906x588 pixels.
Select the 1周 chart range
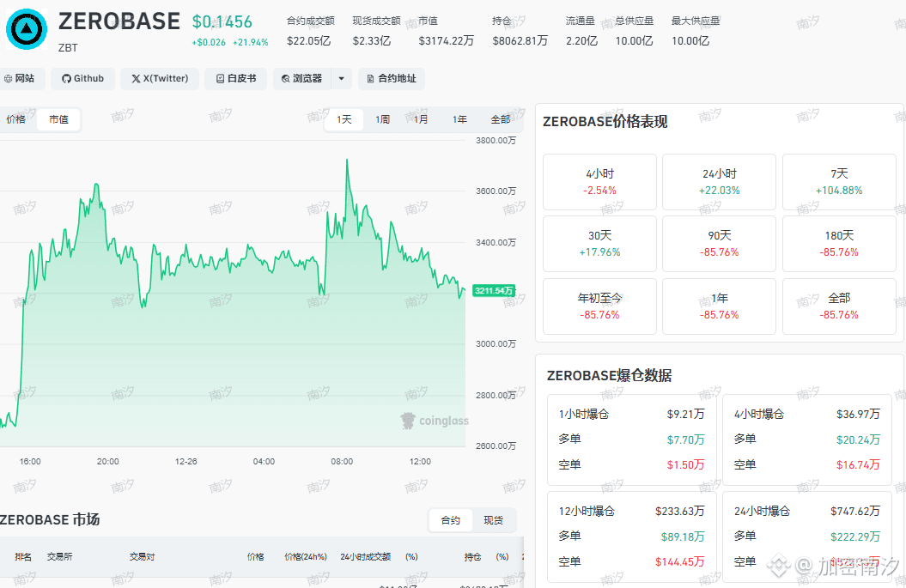pos(382,119)
